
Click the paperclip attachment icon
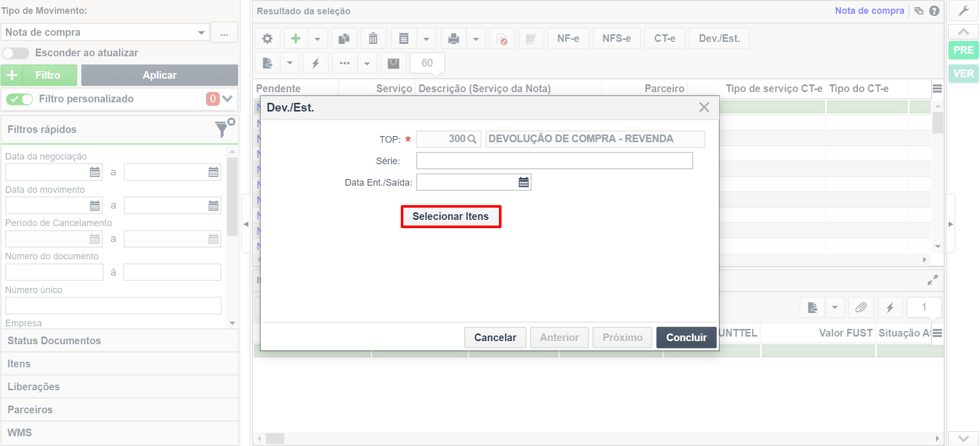coord(861,307)
